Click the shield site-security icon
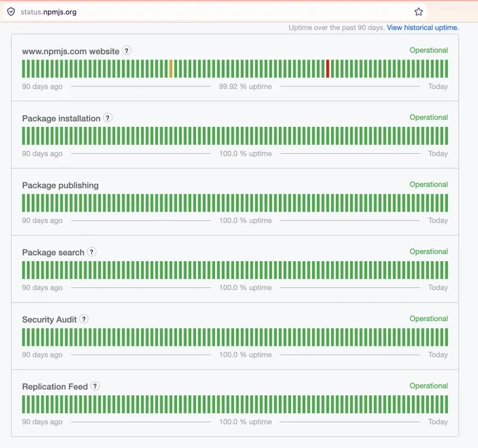The width and height of the screenshot is (478, 448). [x=11, y=12]
